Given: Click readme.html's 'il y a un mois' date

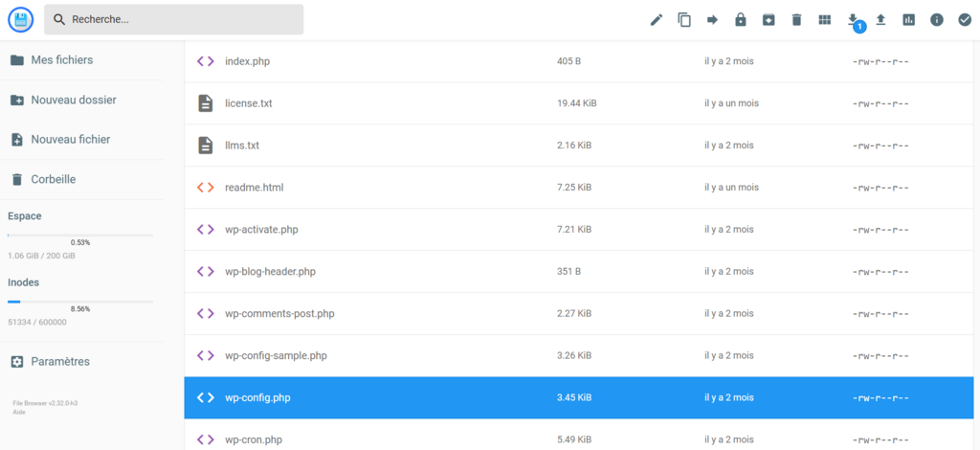Looking at the screenshot, I should [x=731, y=187].
